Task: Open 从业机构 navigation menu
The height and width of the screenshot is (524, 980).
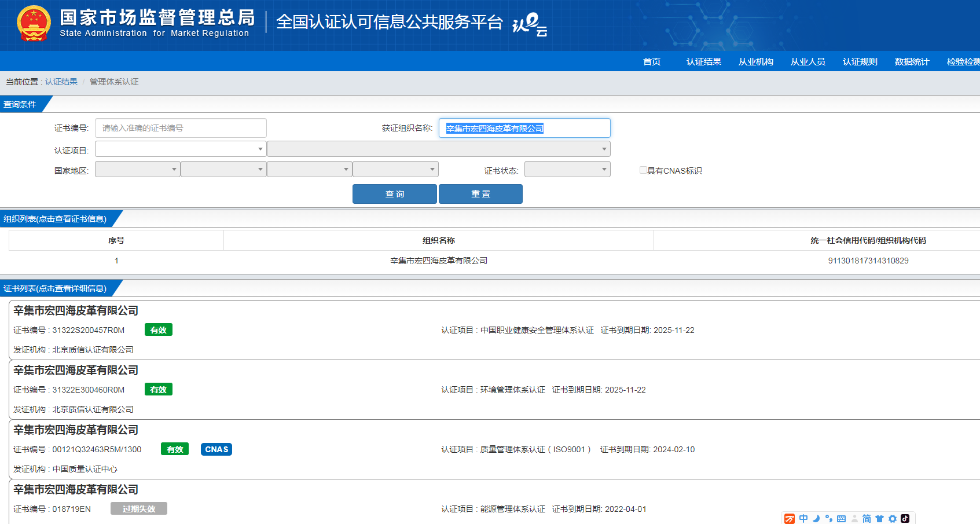Action: click(x=756, y=61)
